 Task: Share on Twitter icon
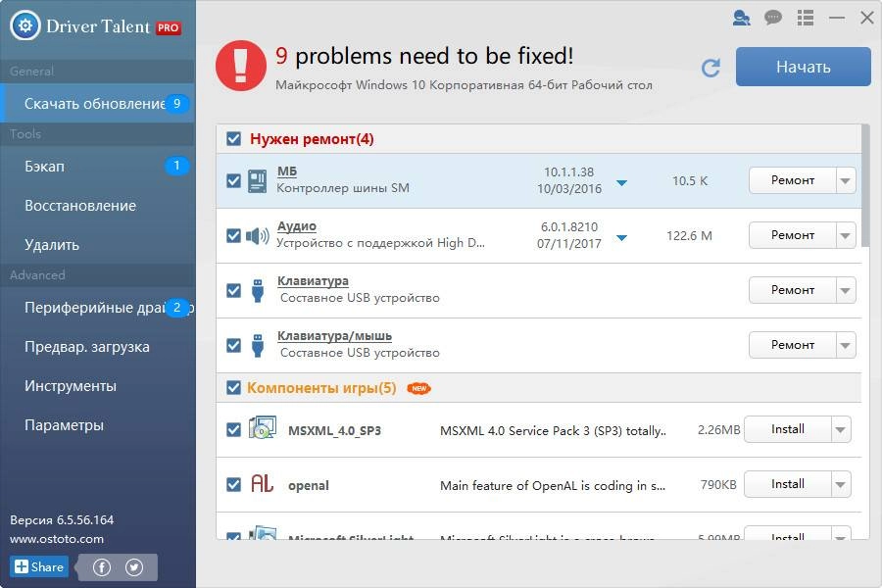coord(134,567)
